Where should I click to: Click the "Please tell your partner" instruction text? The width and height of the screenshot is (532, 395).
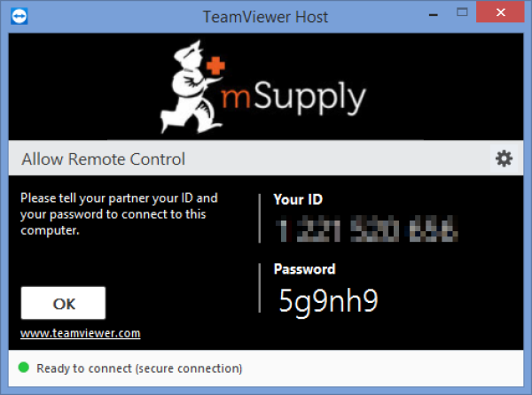[x=120, y=213]
